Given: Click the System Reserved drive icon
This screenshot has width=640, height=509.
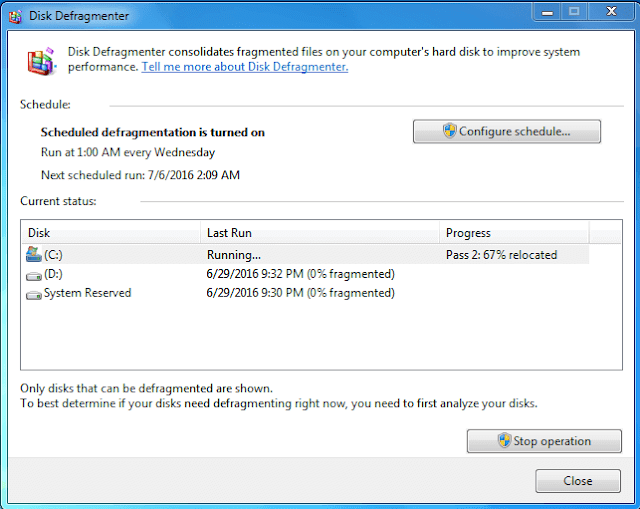Looking at the screenshot, I should coord(34,294).
